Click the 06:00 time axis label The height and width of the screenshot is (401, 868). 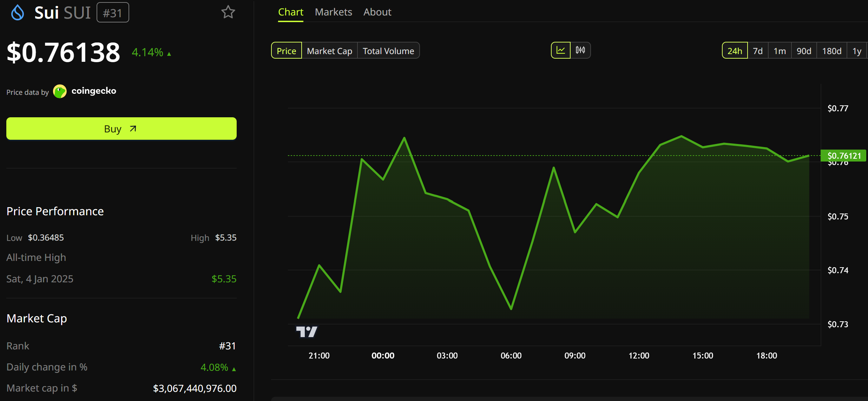[x=511, y=356]
